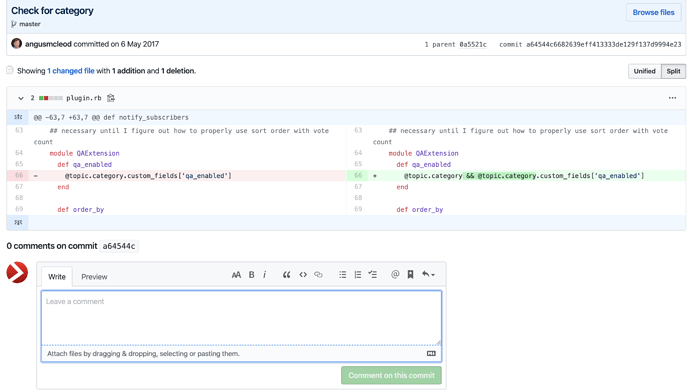Screen dimensions: 690x392
Task: Click the master branch label
Action: coord(30,24)
